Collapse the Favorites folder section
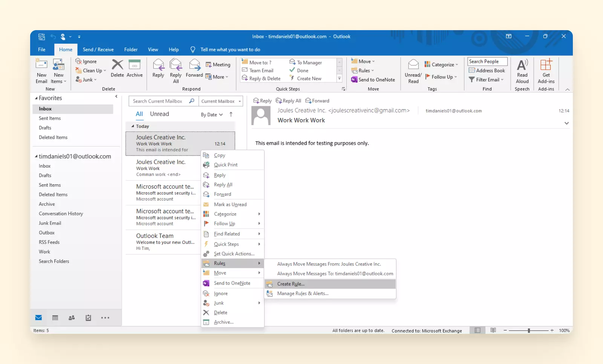Viewport: 603px width, 364px height. 37,98
